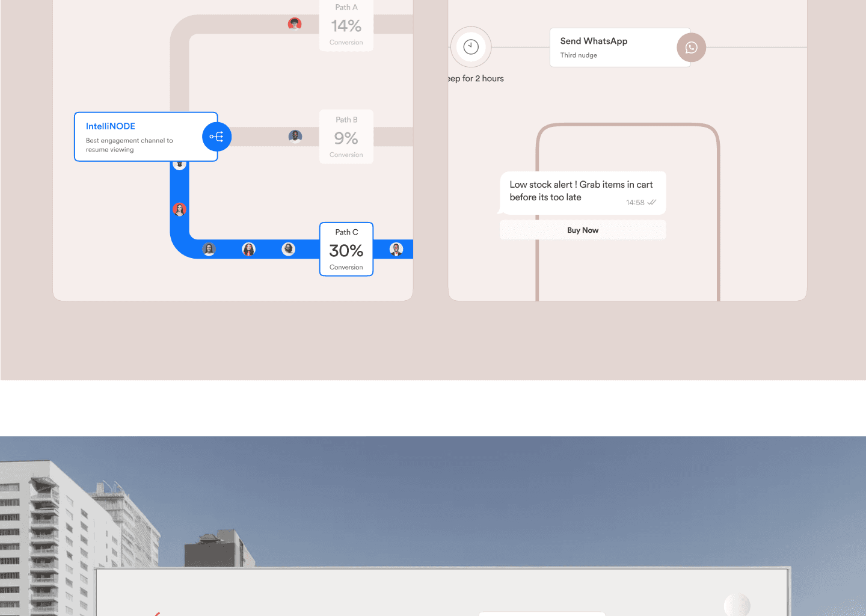
Task: Click the avatar on Path B track
Action: pyautogui.click(x=295, y=137)
